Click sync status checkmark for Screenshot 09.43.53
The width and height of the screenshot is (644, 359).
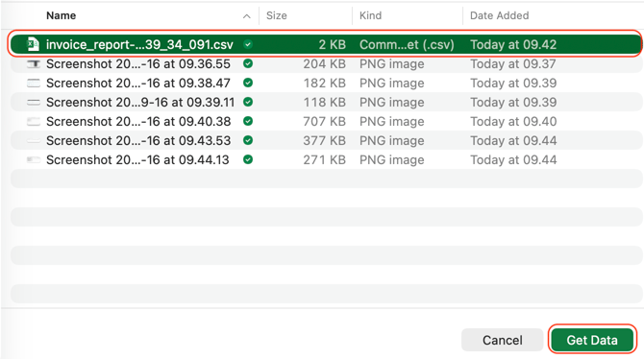(248, 141)
